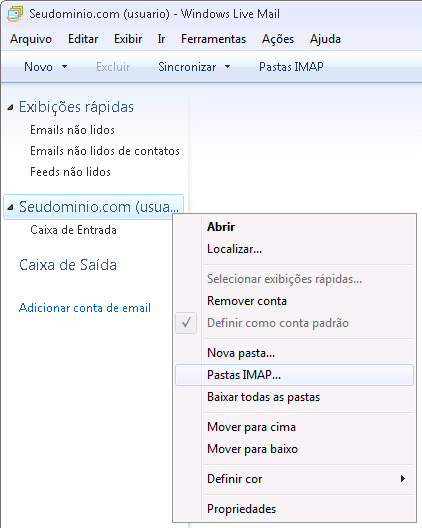Choose Remover conta in the context menu
Viewport: 422px width, 528px height.
[x=294, y=301]
